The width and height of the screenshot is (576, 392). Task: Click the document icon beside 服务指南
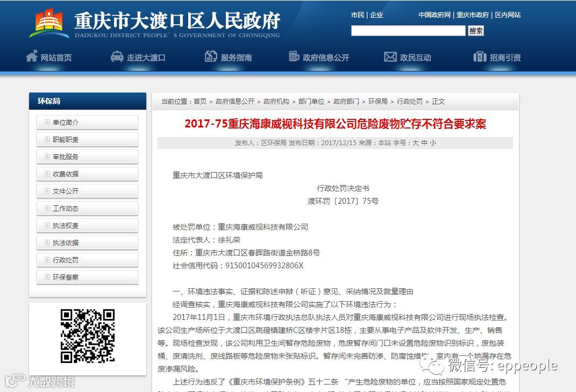(x=211, y=56)
